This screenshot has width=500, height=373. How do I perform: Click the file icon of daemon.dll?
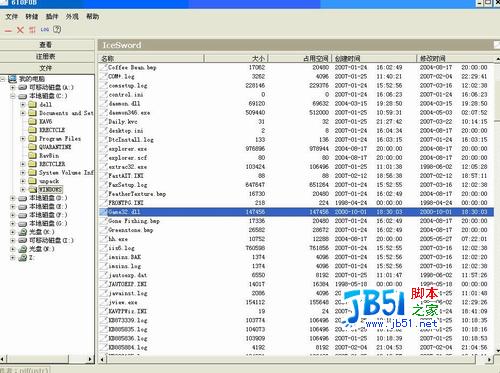click(x=104, y=103)
